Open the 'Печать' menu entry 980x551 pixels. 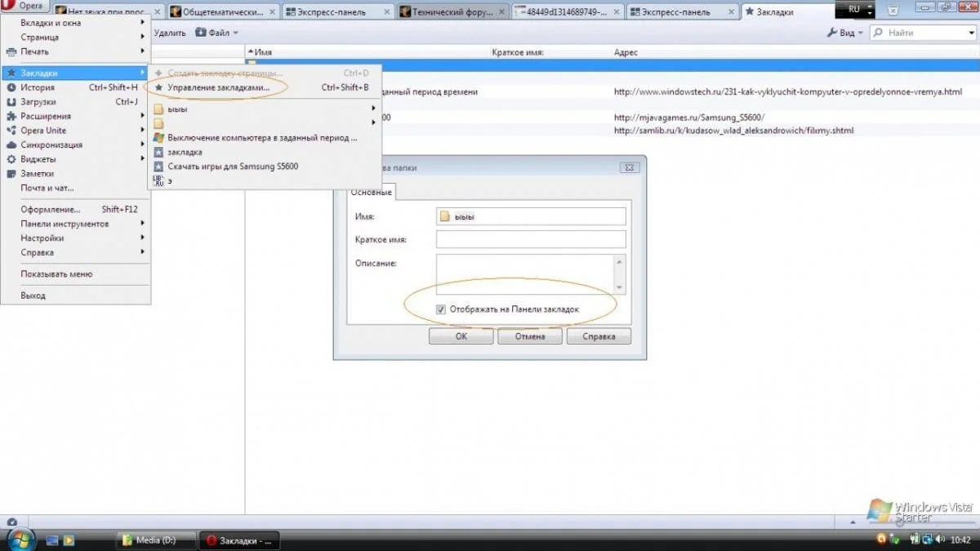pyautogui.click(x=76, y=51)
